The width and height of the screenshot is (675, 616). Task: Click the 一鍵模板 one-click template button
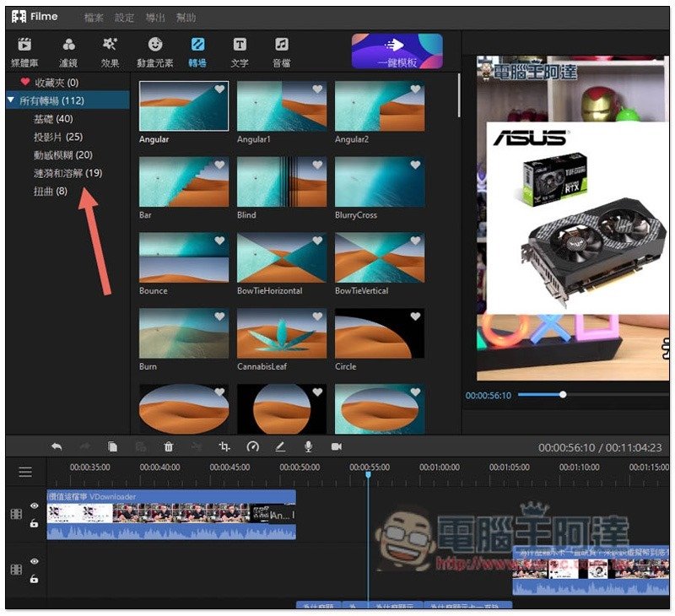click(x=397, y=51)
